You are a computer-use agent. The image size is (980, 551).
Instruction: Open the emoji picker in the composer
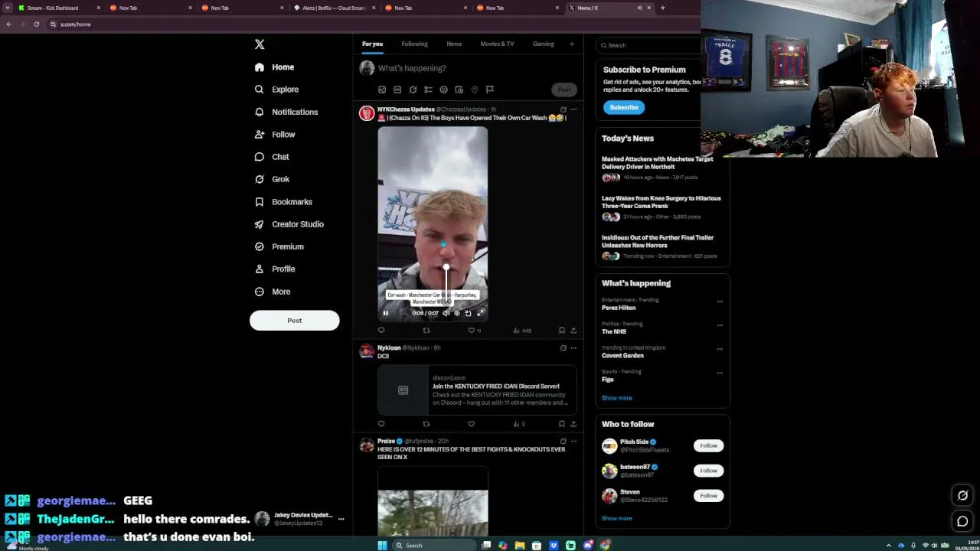tap(443, 90)
